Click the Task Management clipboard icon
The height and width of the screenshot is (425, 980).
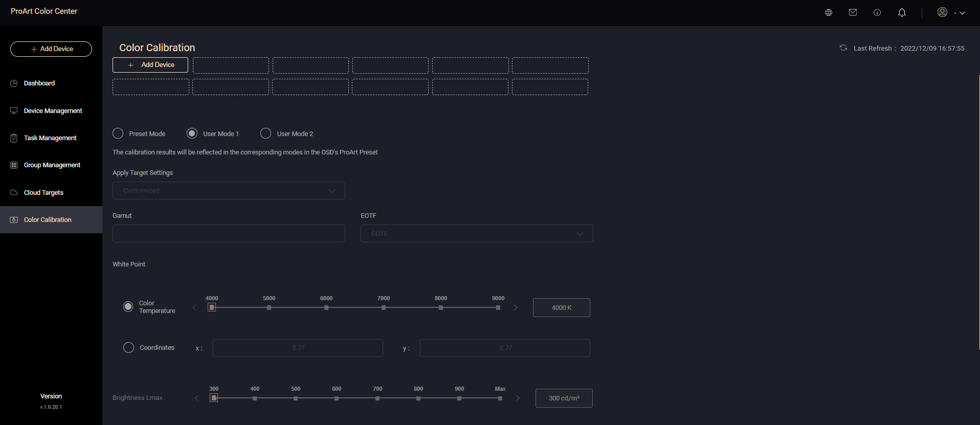coord(14,138)
